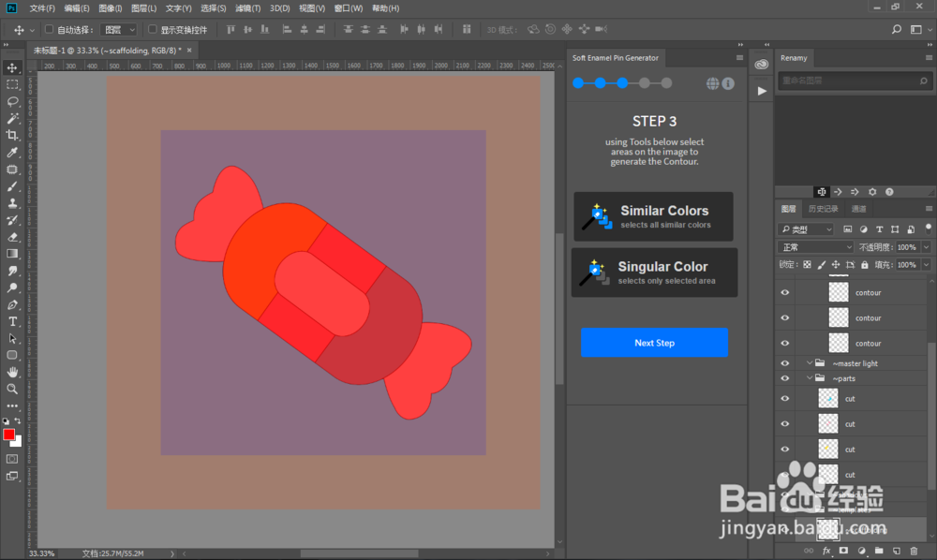
Task: Select the Pen tool
Action: [x=12, y=304]
